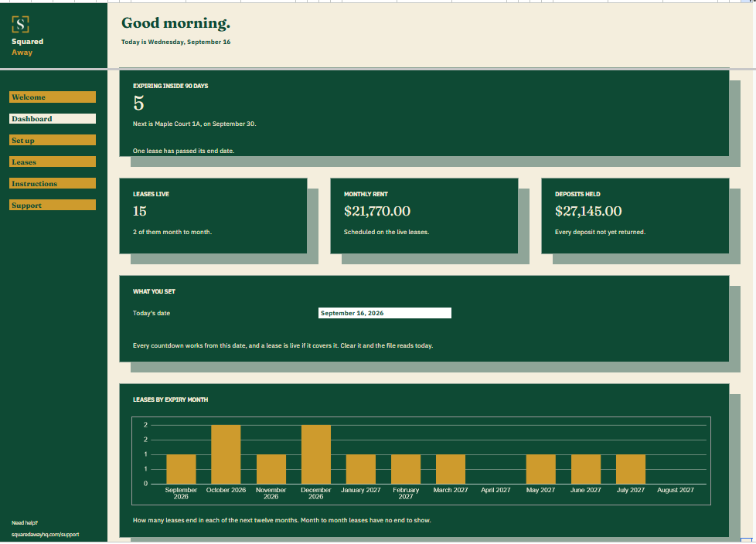The width and height of the screenshot is (756, 544).
Task: Select the leases live value 15
Action: pyautogui.click(x=140, y=211)
